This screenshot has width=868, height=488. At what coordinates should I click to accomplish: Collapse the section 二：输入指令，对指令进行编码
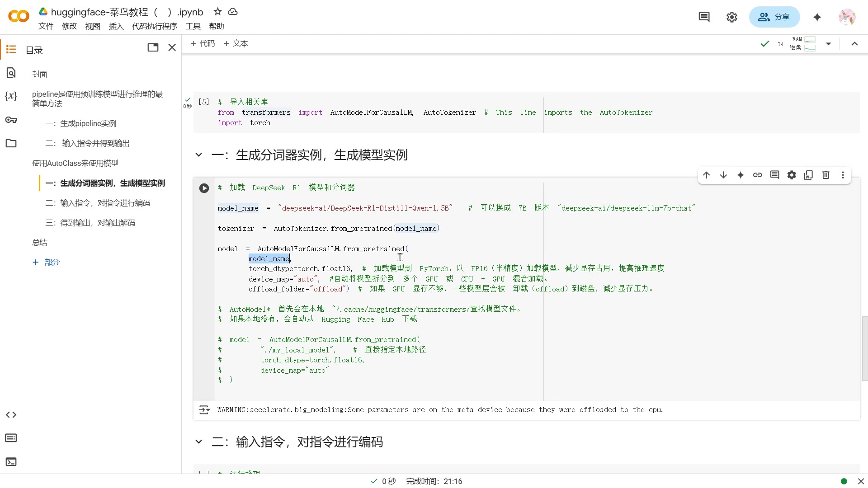(198, 442)
